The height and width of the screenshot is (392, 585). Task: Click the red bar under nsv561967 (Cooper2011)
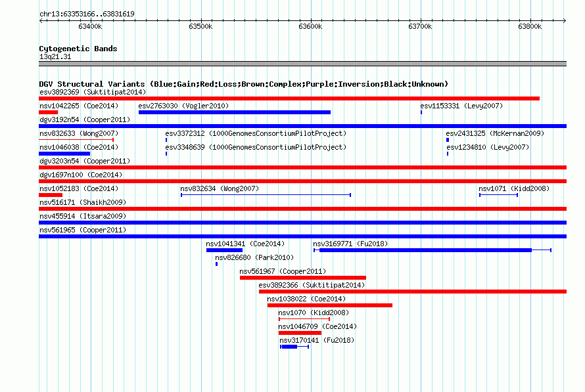click(303, 278)
